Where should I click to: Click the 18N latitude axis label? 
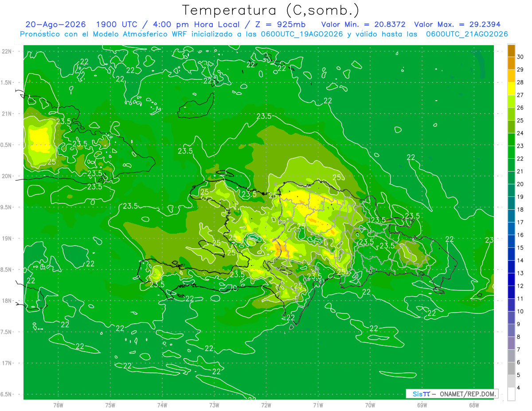[7, 301]
